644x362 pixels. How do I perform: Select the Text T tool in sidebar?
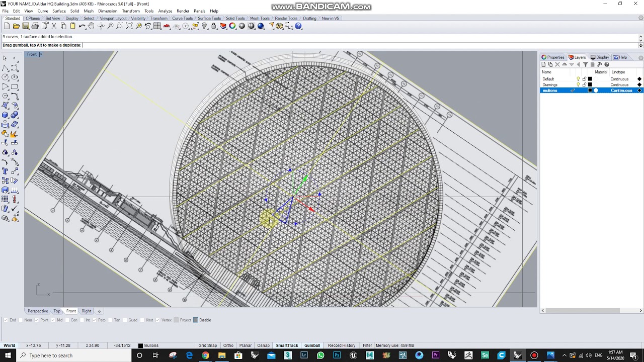tap(5, 171)
